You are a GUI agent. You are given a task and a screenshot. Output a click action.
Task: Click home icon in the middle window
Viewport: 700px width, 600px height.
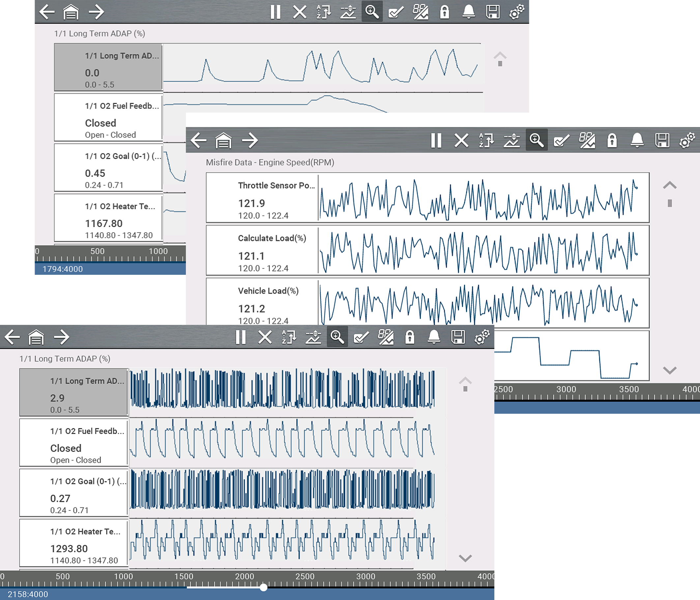pyautogui.click(x=223, y=141)
